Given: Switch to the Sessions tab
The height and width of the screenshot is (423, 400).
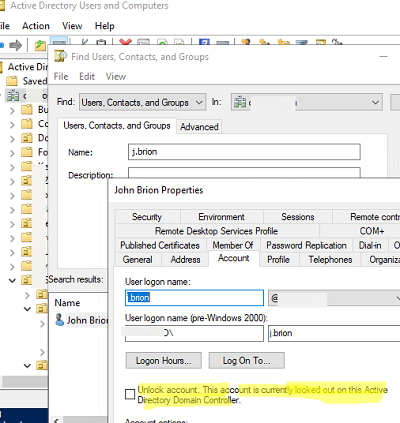Looking at the screenshot, I should (x=298, y=217).
